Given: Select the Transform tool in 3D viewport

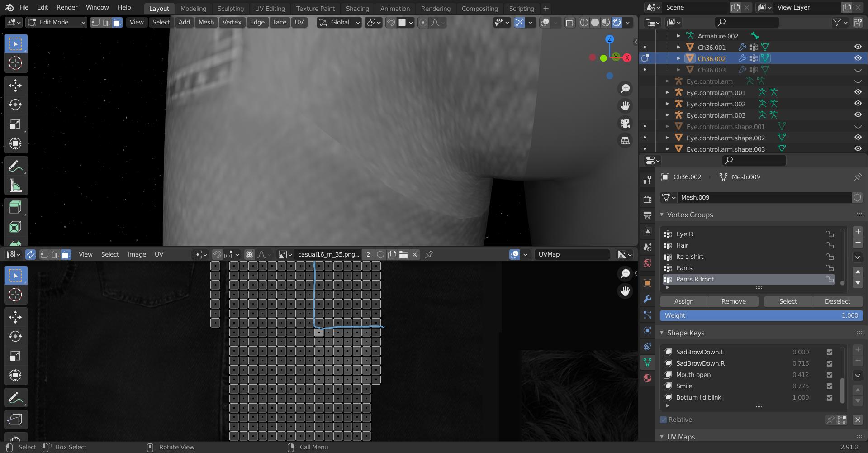Looking at the screenshot, I should [15, 143].
